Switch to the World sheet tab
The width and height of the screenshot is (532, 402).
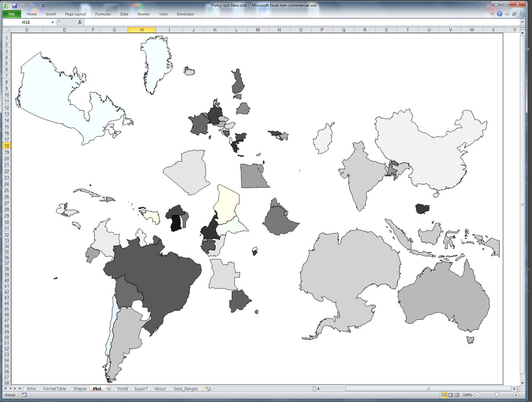122,389
